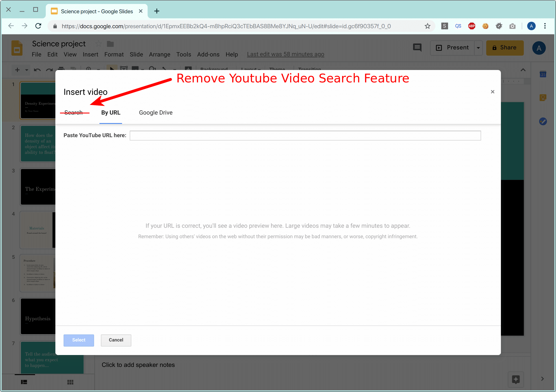This screenshot has width=556, height=392.
Task: Open the Slide menu
Action: [136, 54]
